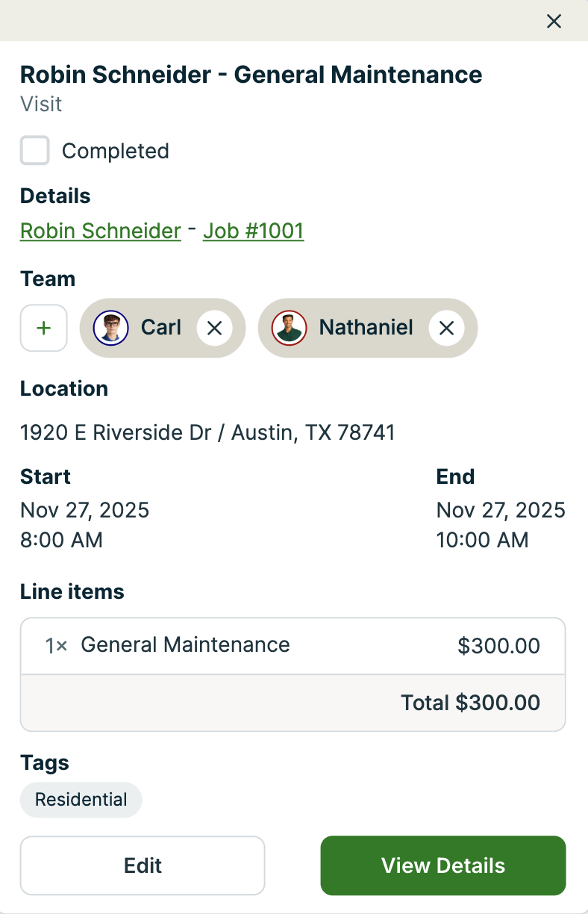Click the Total $300.00 row

coord(470,703)
